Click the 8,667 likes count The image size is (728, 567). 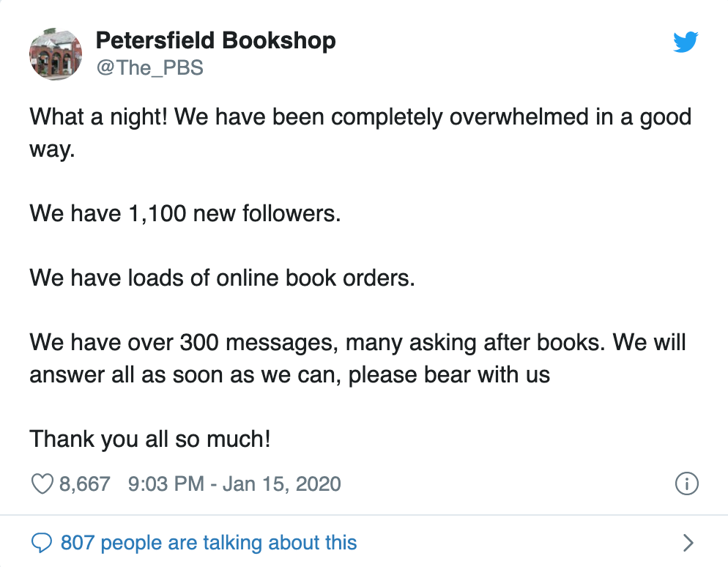point(85,483)
